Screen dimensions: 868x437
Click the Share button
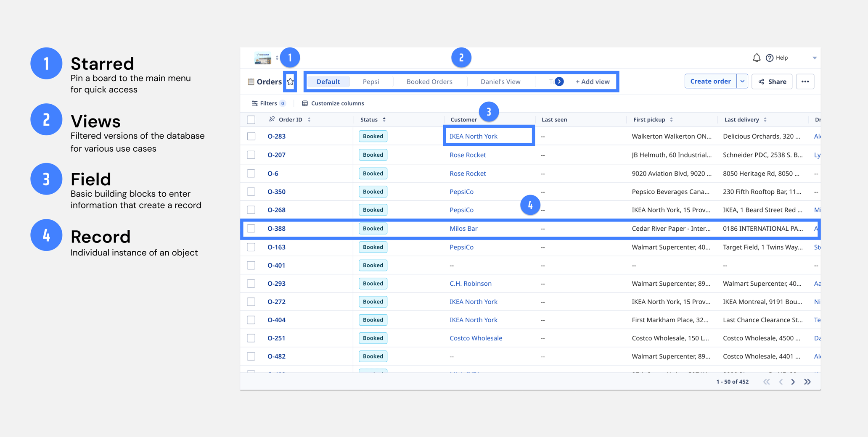pos(772,82)
